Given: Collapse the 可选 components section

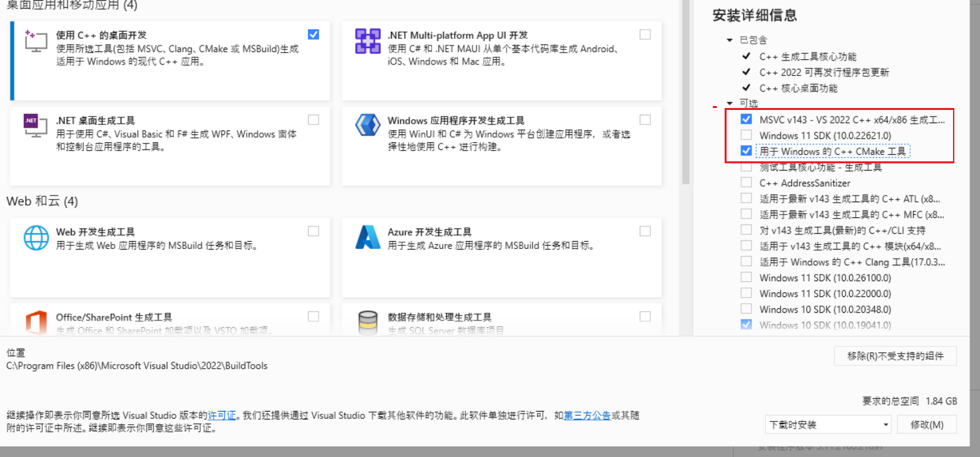Looking at the screenshot, I should coord(729,104).
